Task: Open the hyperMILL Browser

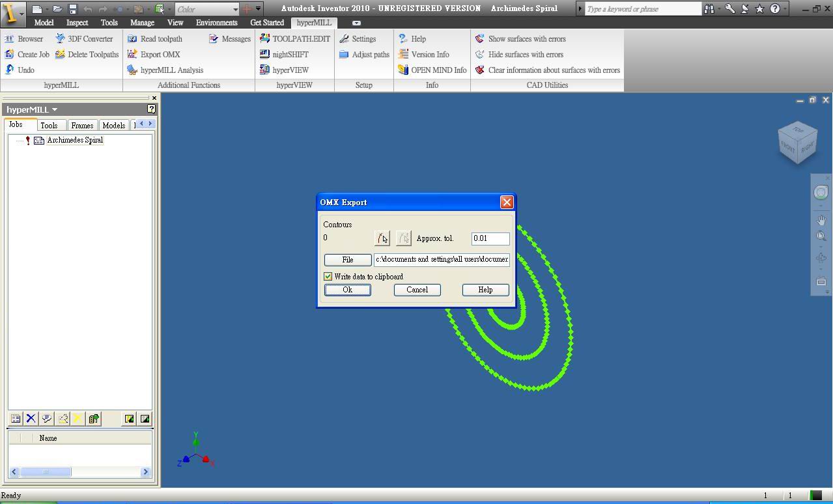Action: 24,39
